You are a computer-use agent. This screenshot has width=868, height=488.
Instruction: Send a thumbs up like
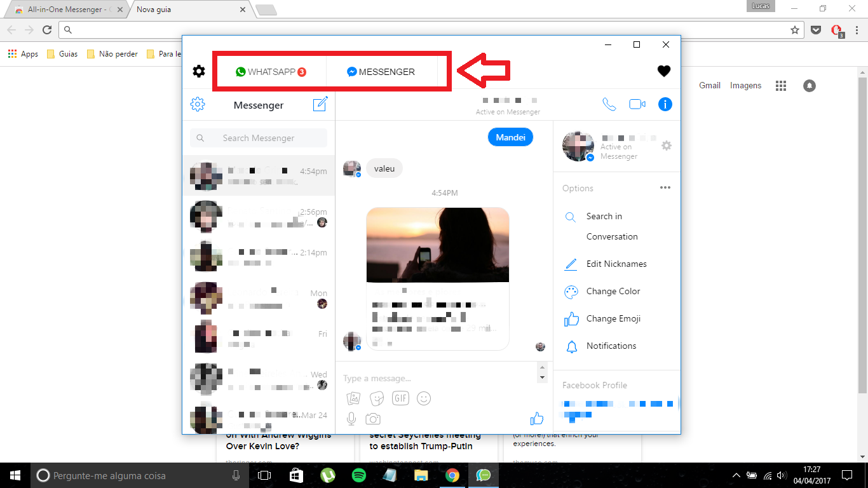coord(537,418)
